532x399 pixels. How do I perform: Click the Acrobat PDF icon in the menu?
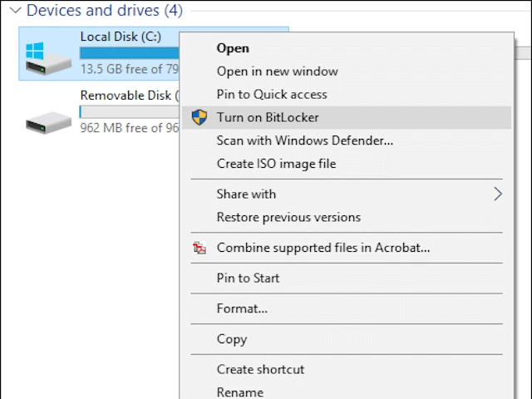click(x=199, y=248)
